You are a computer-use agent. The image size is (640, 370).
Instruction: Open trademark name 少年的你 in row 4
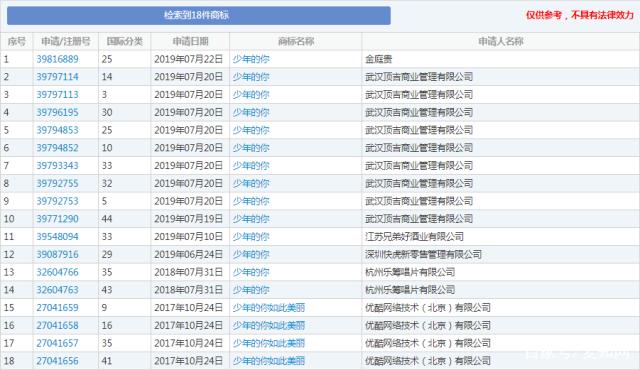[x=251, y=112]
